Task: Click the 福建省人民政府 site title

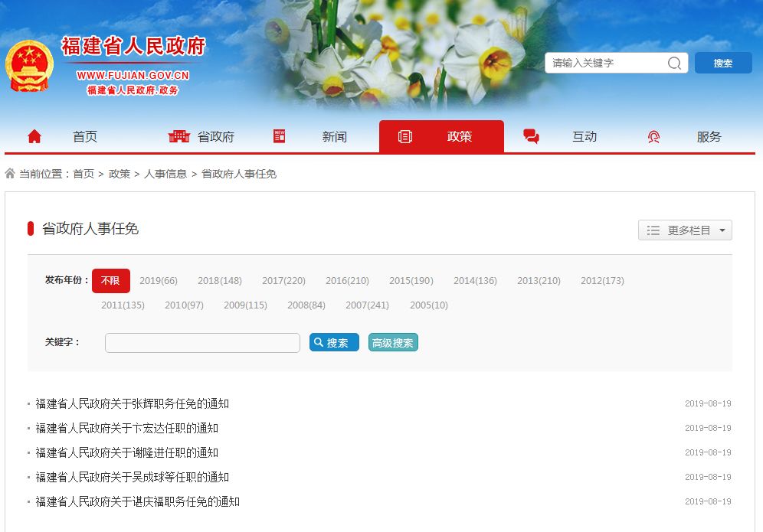Action: pyautogui.click(x=133, y=46)
